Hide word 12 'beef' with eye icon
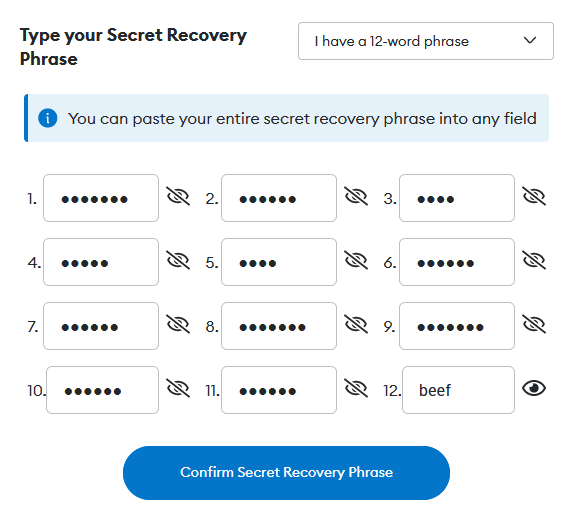Viewport: 580px width, 526px height. coord(534,388)
